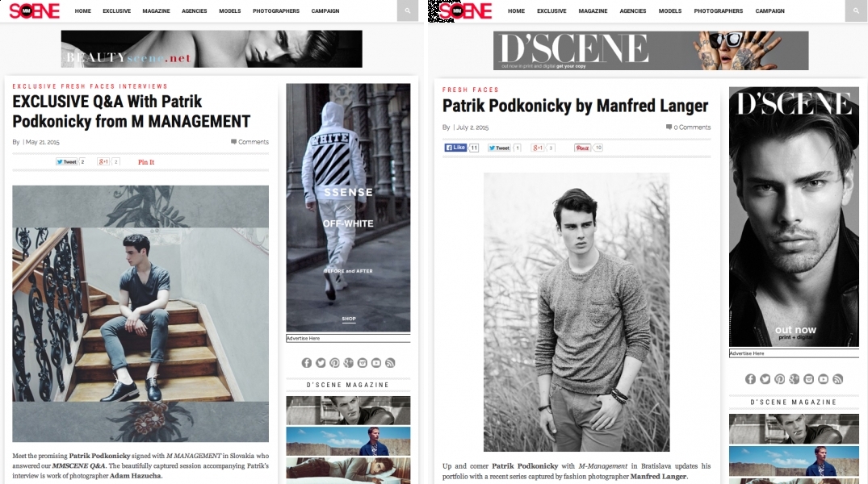Click the search icon on right page
The width and height of the screenshot is (868, 484).
(x=856, y=10)
